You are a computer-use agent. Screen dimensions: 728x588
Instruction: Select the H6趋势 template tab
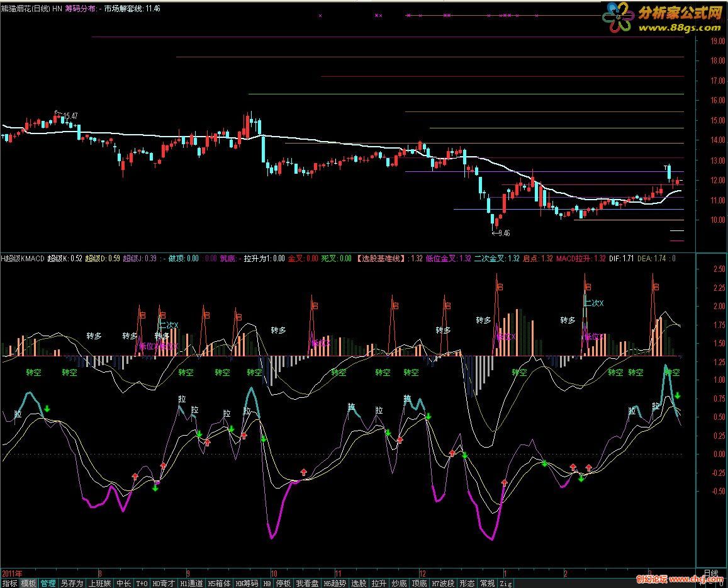pyautogui.click(x=335, y=584)
